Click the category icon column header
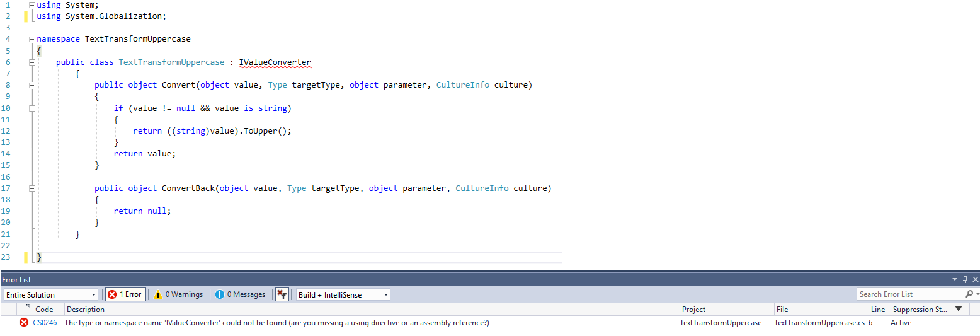Viewport: 980px width, 336px height. 28,309
